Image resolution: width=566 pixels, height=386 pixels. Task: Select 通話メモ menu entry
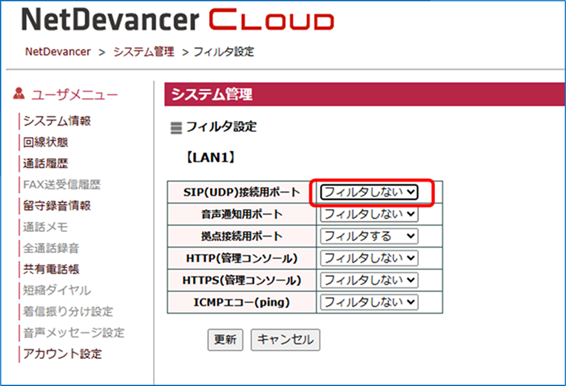tap(45, 227)
